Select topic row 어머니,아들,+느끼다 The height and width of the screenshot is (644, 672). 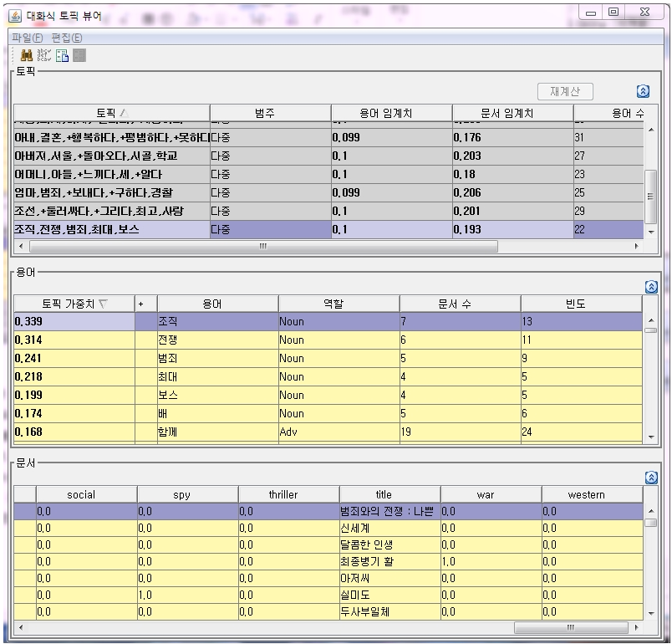328,174
